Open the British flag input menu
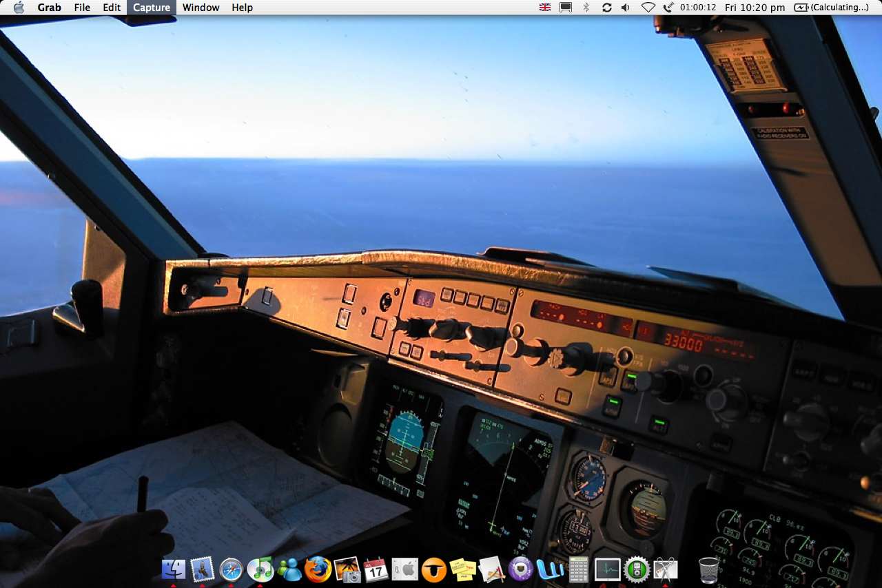 (545, 8)
